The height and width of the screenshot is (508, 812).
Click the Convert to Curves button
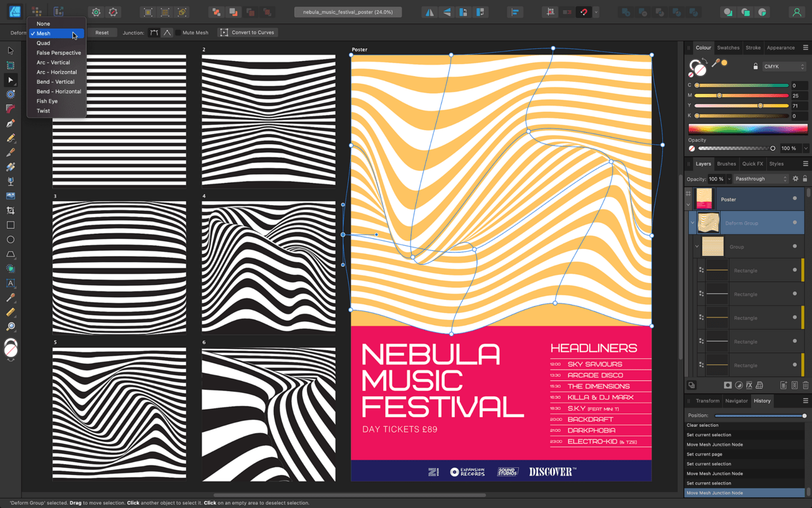click(x=247, y=32)
